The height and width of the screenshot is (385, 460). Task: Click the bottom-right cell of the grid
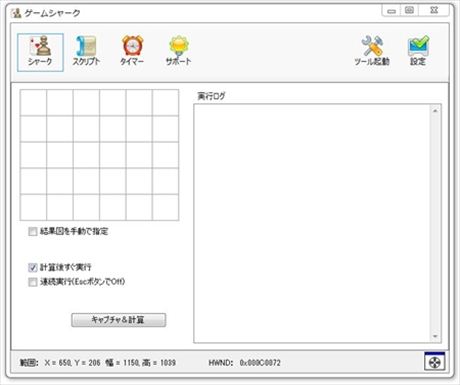coord(166,207)
